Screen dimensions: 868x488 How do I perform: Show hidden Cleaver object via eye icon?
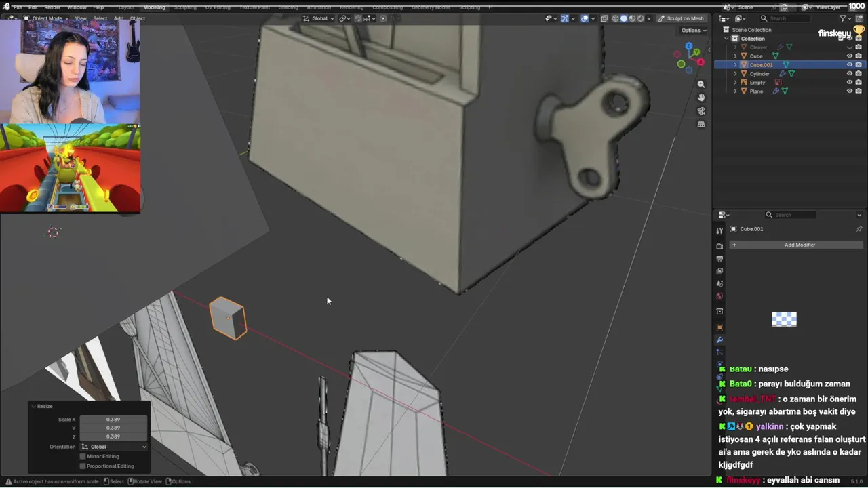849,47
